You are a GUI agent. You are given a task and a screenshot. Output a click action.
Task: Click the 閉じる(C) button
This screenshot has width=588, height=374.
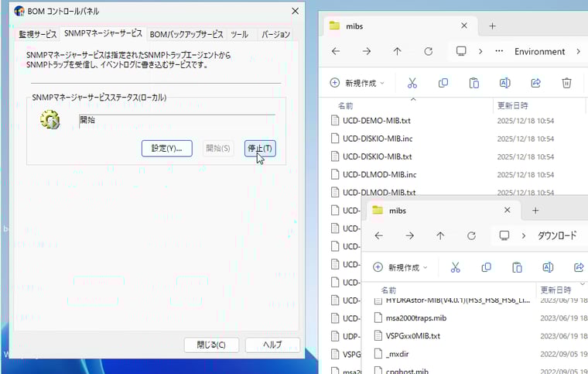click(x=211, y=345)
